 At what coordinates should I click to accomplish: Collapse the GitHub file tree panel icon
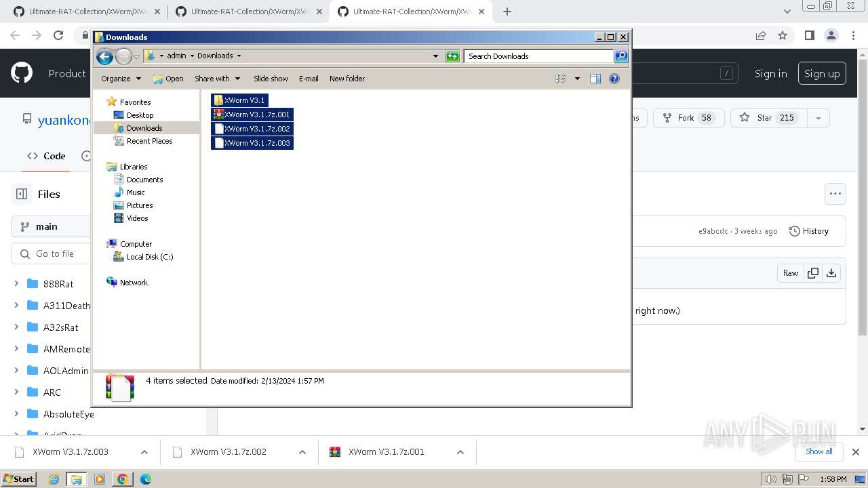22,194
